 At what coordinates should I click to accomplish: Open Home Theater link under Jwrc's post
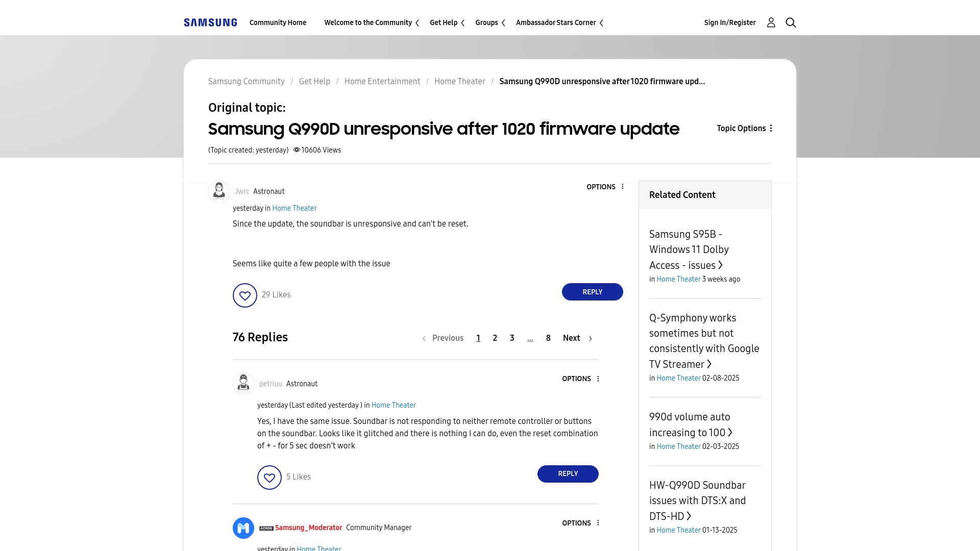pyautogui.click(x=295, y=208)
